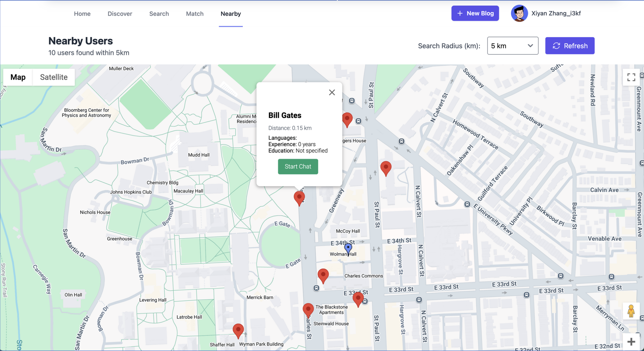Click the Nichols House label
Viewport: 644px width, 351px height.
(x=95, y=212)
